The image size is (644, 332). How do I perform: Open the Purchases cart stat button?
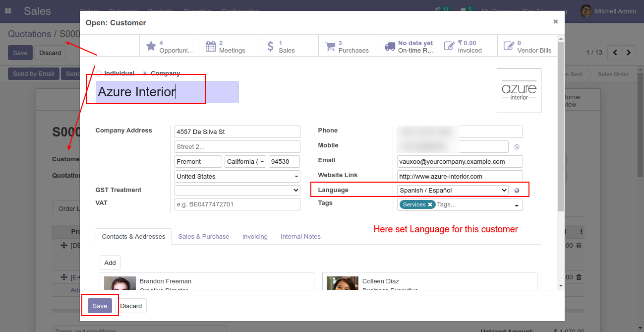[348, 46]
